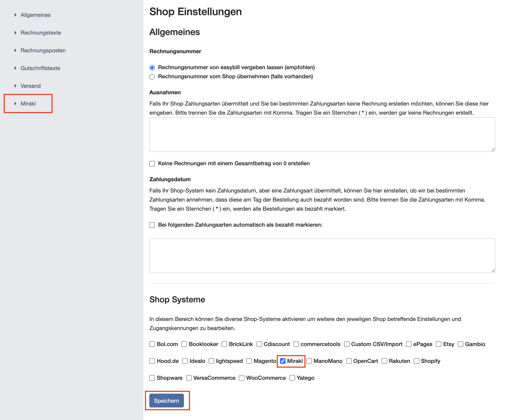Enable automatisch als bezahlt markieren checkbox
524x420 pixels.
(152, 225)
